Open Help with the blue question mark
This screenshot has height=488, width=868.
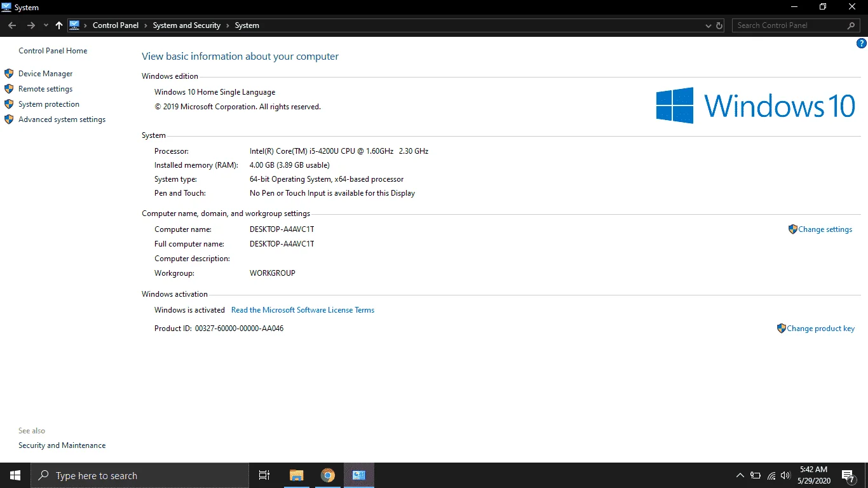tap(862, 43)
